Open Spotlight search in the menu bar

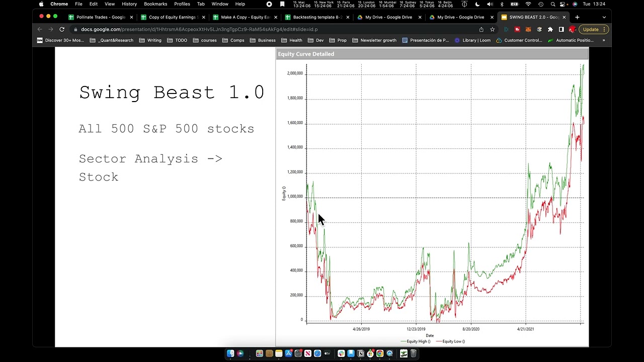point(553,4)
